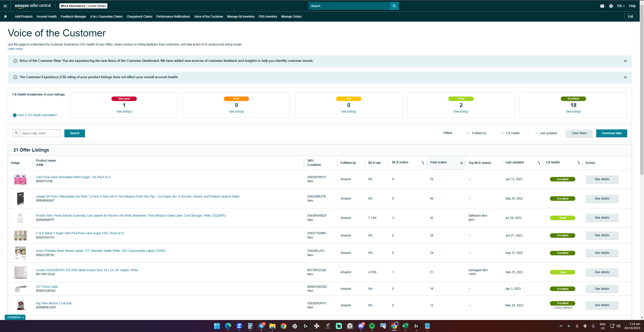Close the FEEDBACK tab with its X
The image size is (644, 332).
coord(23,317)
